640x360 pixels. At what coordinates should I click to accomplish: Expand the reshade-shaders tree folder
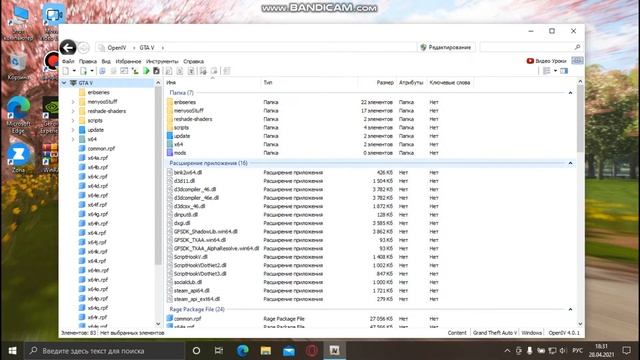click(x=73, y=111)
